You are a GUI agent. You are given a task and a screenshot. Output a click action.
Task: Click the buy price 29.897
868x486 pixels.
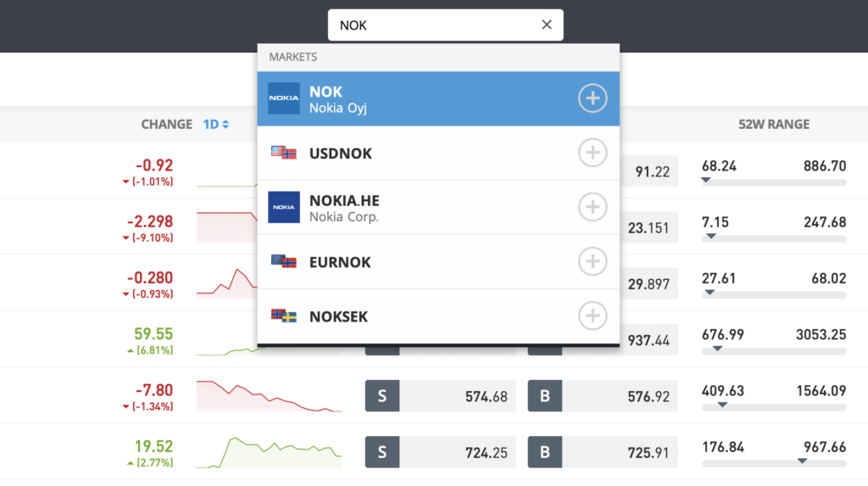coord(648,284)
